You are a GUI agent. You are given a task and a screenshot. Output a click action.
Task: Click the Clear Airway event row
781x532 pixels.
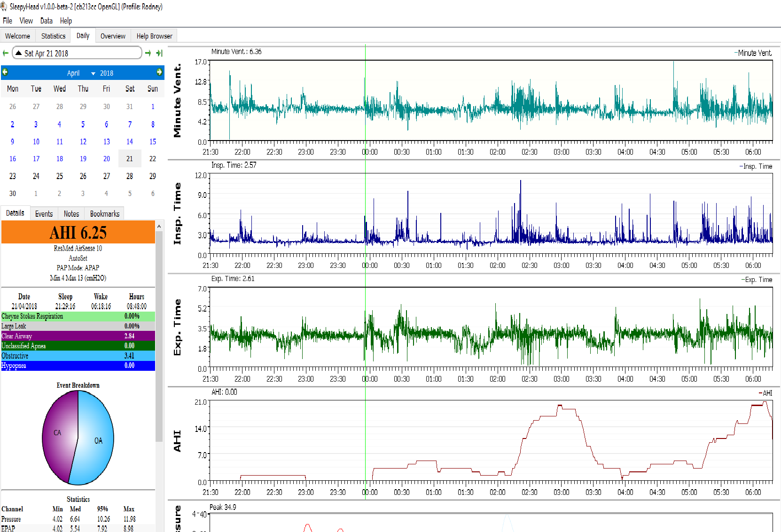coord(78,336)
